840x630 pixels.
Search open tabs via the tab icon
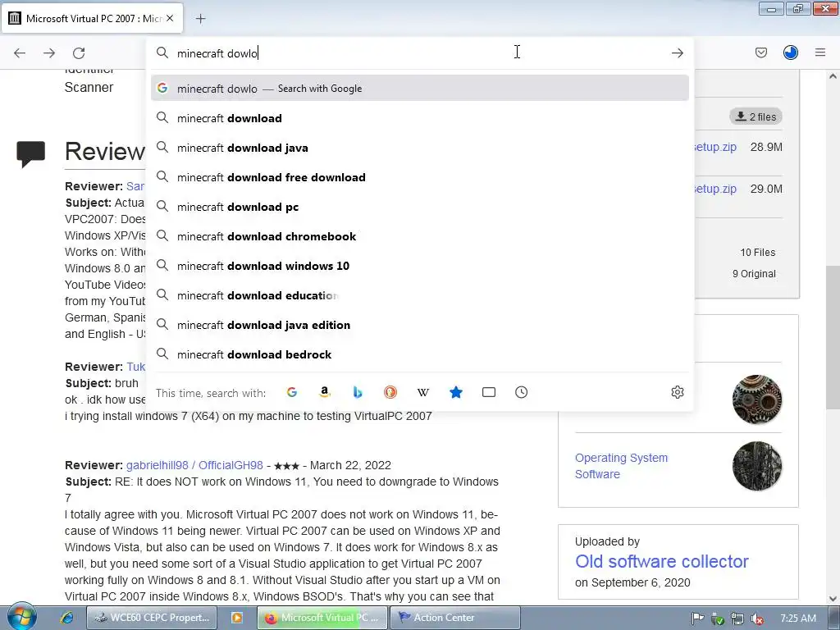pos(489,393)
